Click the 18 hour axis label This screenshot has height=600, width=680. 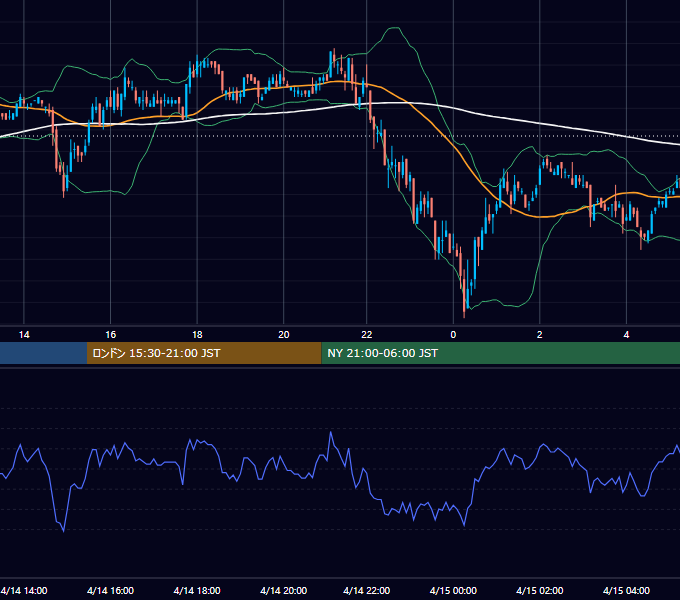tap(197, 335)
